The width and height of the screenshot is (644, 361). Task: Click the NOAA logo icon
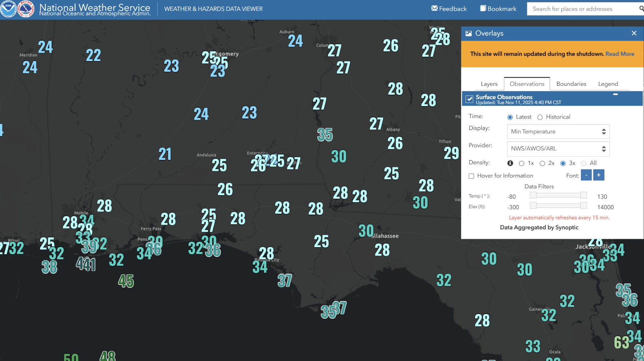(x=8, y=9)
